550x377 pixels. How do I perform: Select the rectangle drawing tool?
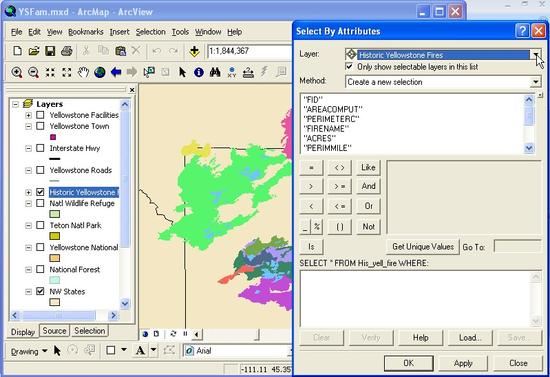(110, 350)
